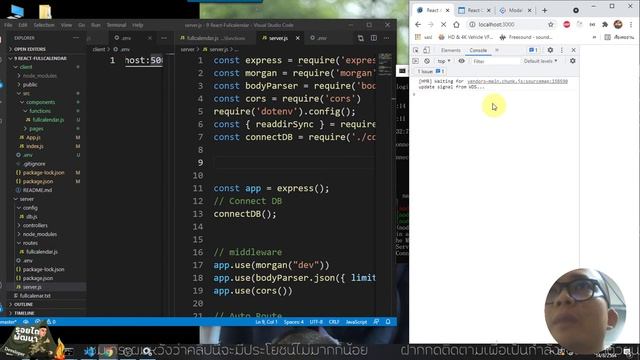Open db.js under config folder
The width and height of the screenshot is (640, 360).
pyautogui.click(x=31, y=217)
